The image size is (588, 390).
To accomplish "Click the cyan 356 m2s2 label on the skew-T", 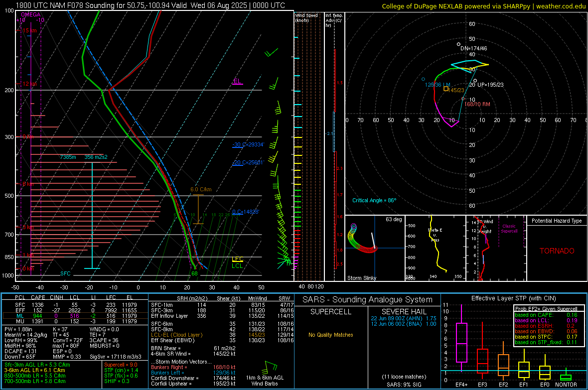I will 96,157.
